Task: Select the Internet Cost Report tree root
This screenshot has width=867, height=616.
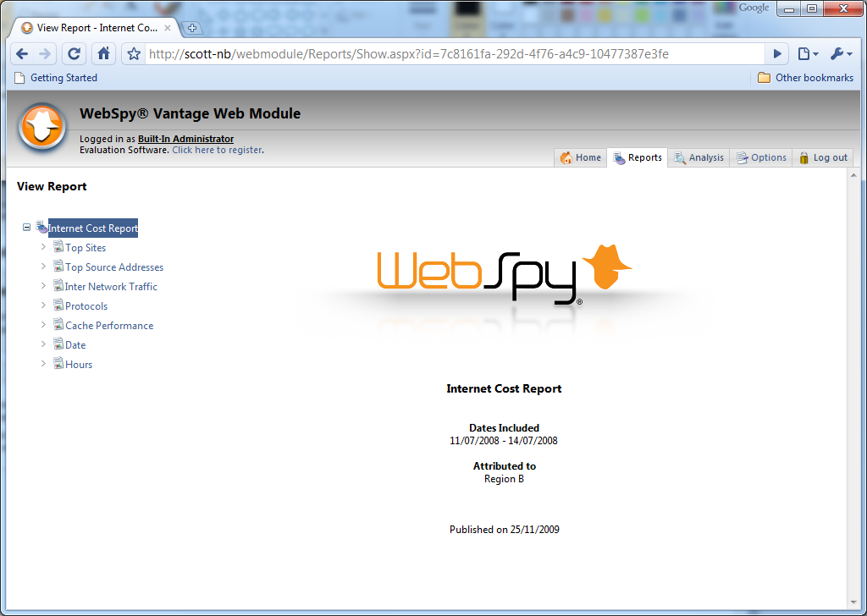Action: click(93, 228)
